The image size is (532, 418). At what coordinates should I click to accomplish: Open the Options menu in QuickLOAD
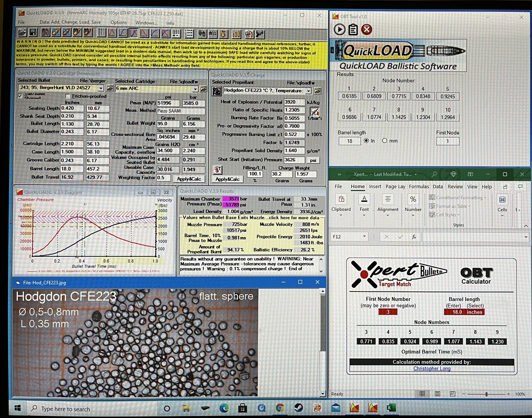point(118,23)
